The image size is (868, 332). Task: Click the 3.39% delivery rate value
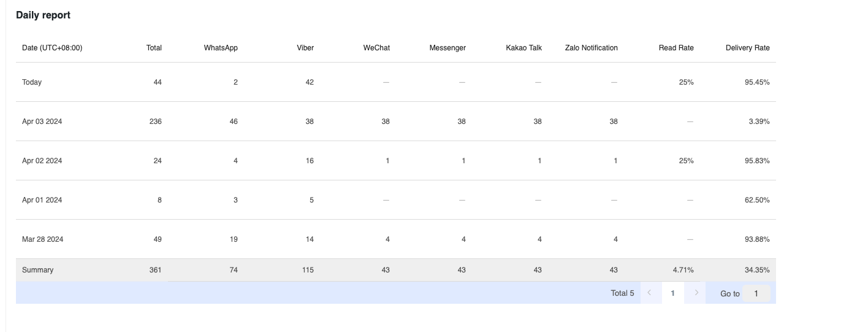tap(759, 122)
